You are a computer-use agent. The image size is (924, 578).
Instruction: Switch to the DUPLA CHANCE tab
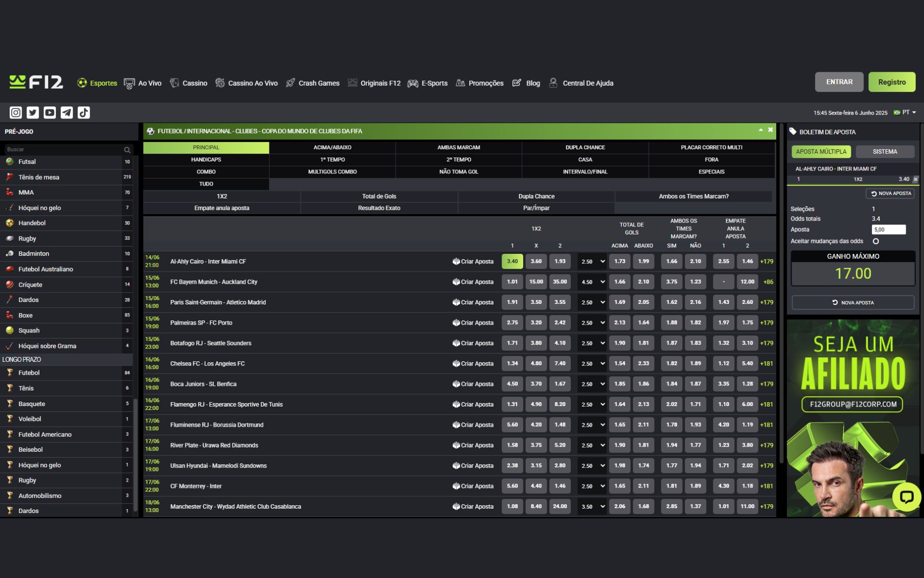(585, 147)
